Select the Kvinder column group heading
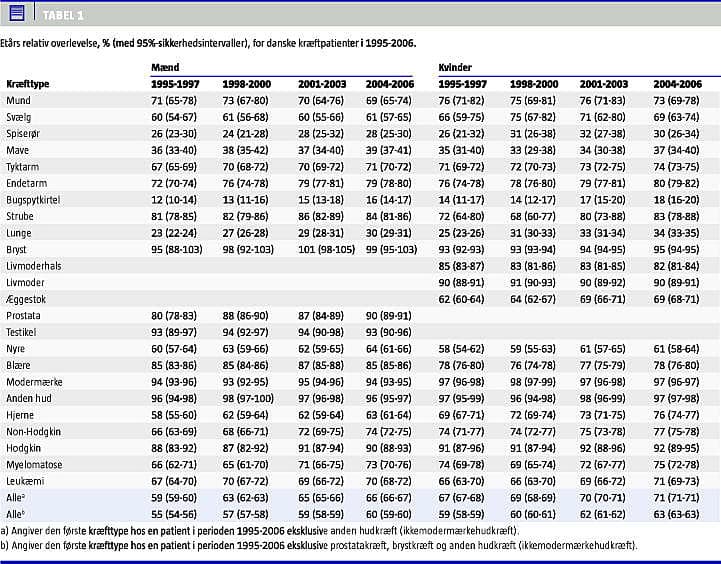Image resolution: width=721 pixels, height=564 pixels. pyautogui.click(x=457, y=67)
